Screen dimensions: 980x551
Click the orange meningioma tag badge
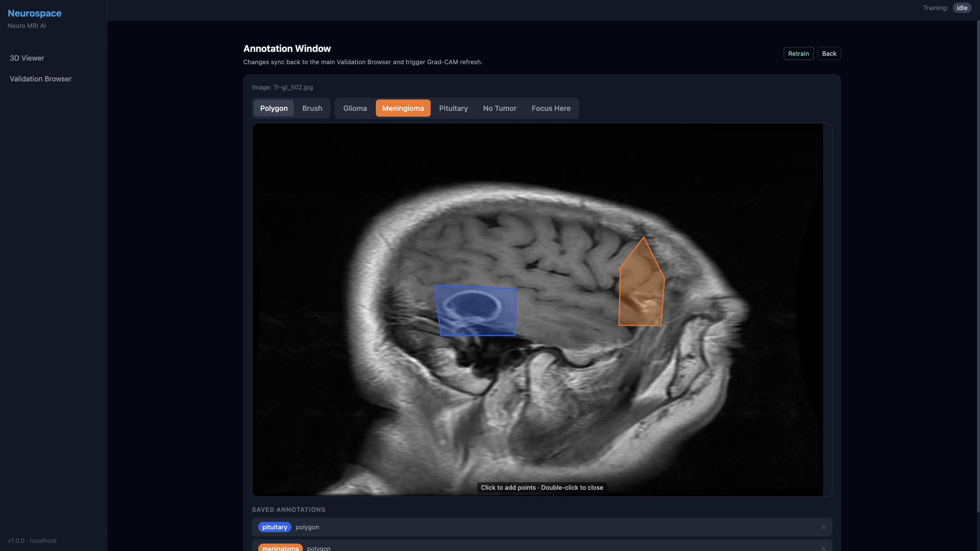pyautogui.click(x=280, y=548)
